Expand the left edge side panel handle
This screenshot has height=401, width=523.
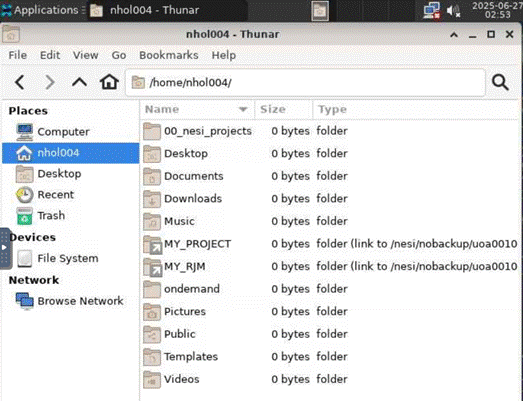pos(5,248)
